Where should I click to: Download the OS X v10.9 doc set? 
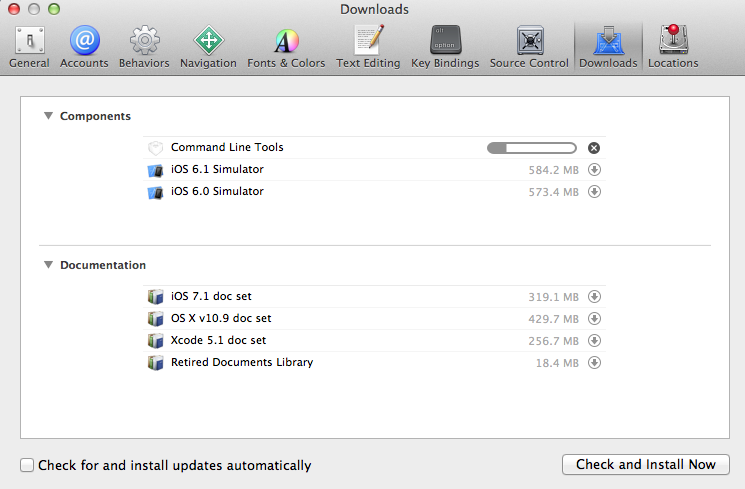594,318
